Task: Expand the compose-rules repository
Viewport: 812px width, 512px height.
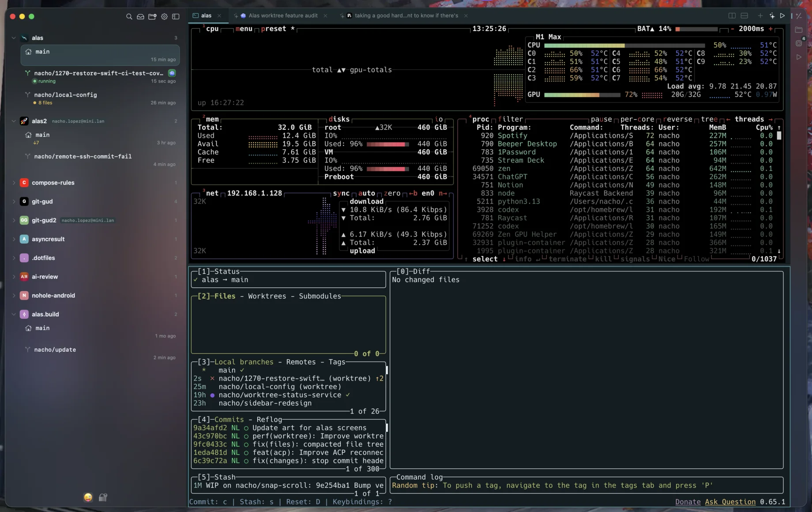Action: 14,183
